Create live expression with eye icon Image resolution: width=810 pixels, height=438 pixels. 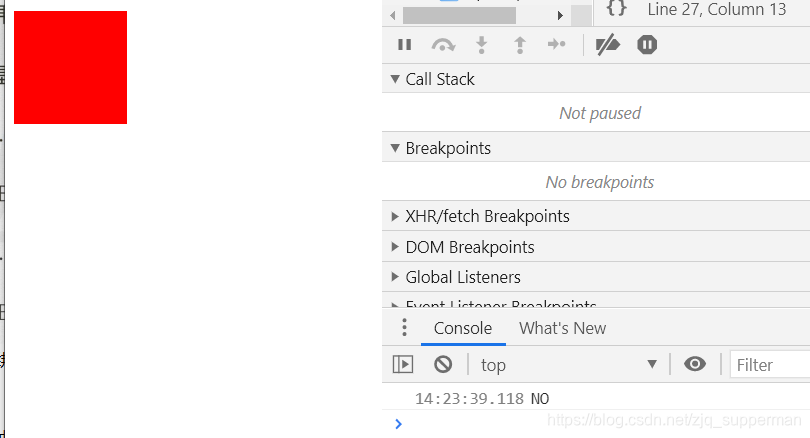(695, 364)
